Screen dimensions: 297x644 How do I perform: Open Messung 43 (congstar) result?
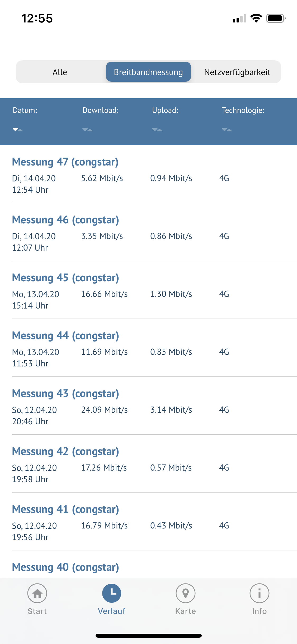tap(65, 394)
